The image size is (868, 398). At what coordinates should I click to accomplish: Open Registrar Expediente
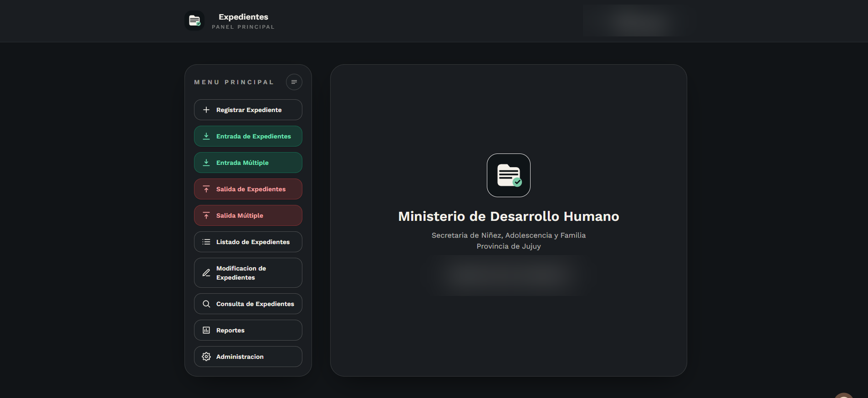click(x=248, y=110)
